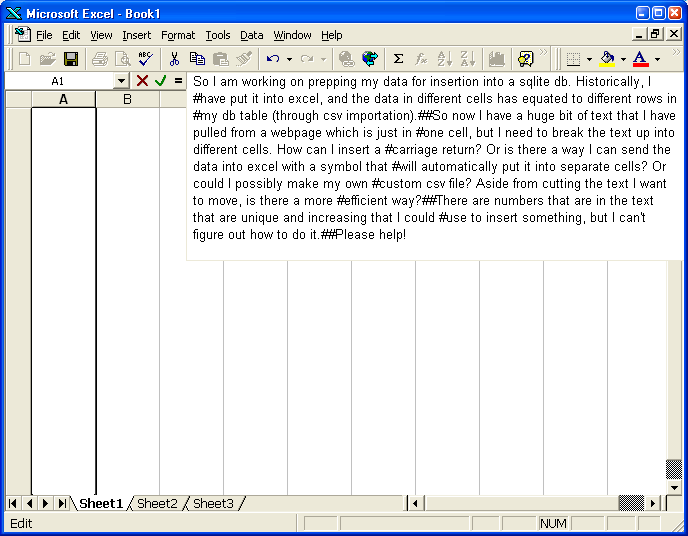Expand the Fill Color dropdown arrow

(623, 59)
